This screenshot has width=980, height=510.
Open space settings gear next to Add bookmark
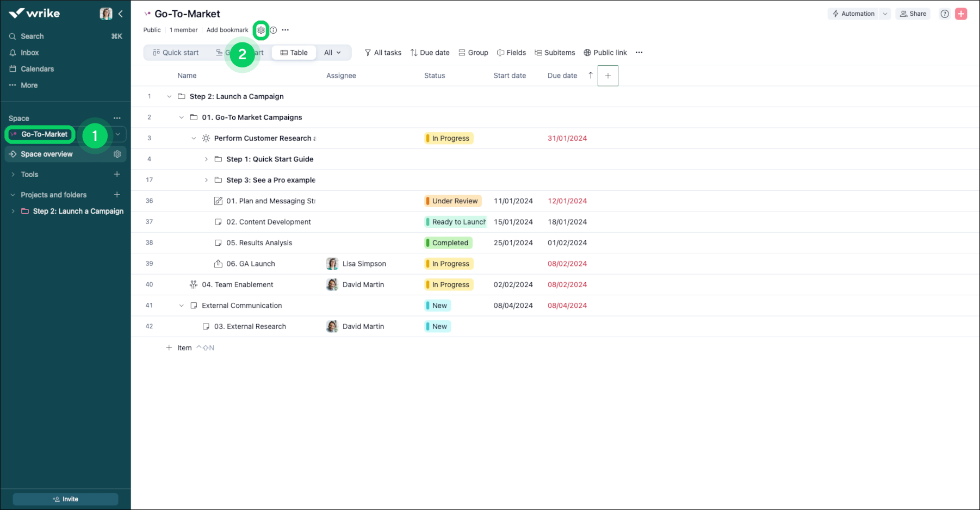click(261, 30)
